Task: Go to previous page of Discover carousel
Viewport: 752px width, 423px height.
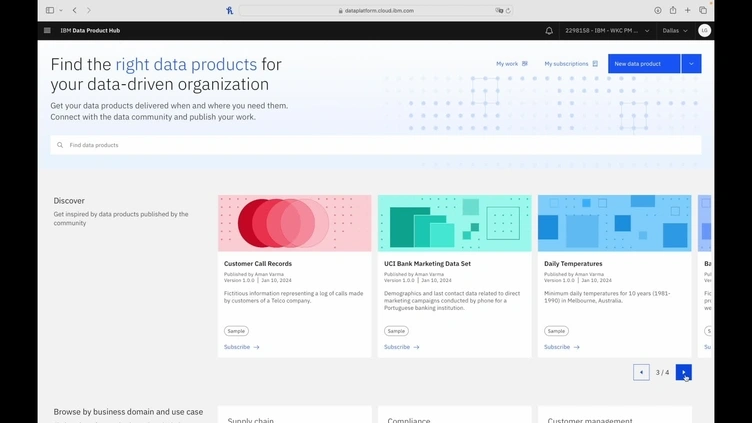Action: [x=641, y=372]
